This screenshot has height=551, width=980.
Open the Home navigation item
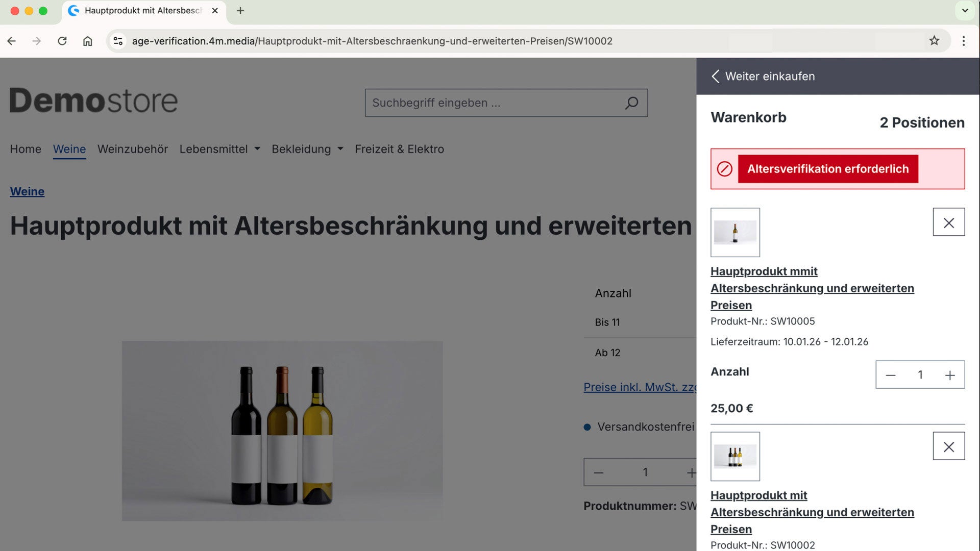[26, 149]
